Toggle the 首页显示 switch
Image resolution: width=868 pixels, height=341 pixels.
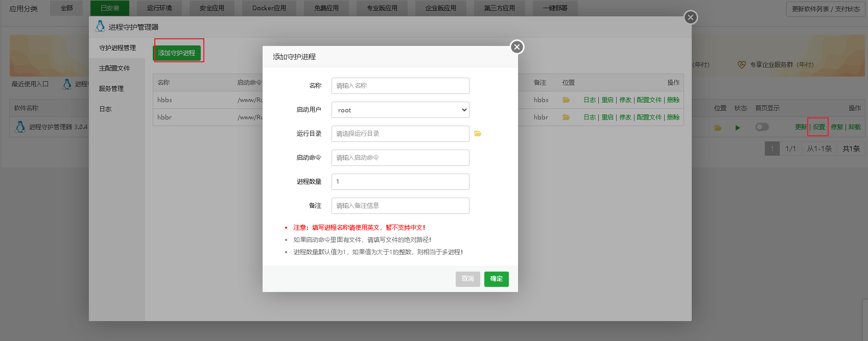[762, 127]
